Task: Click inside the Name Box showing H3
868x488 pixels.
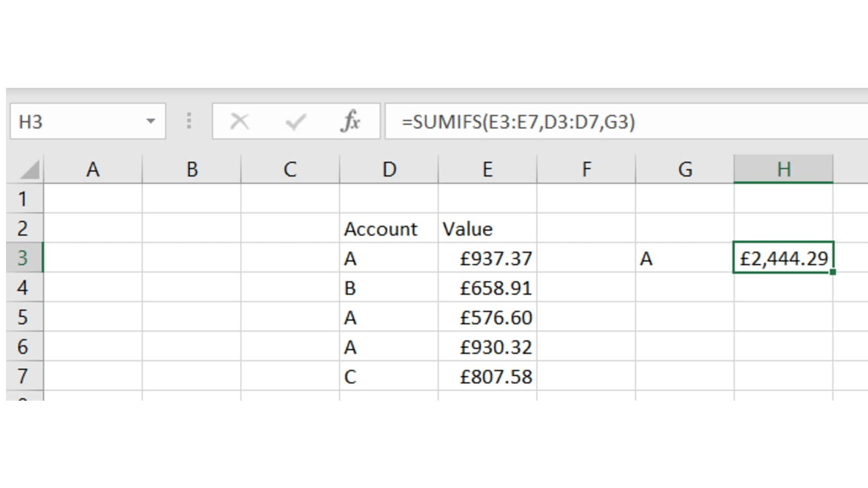Action: click(x=76, y=121)
